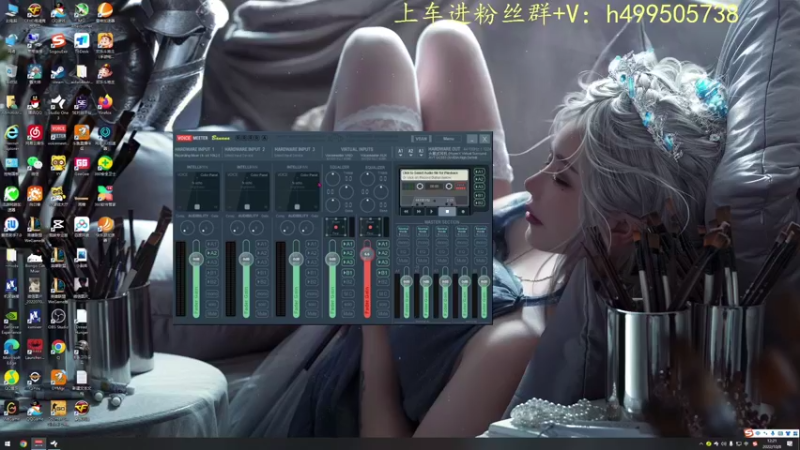This screenshot has width=800, height=450.
Task: Click the cassette fast-forward button
Action: (419, 211)
